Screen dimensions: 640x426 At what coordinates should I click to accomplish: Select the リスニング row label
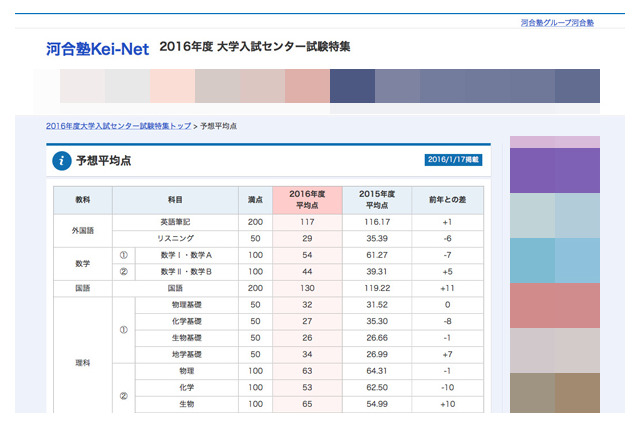point(175,238)
